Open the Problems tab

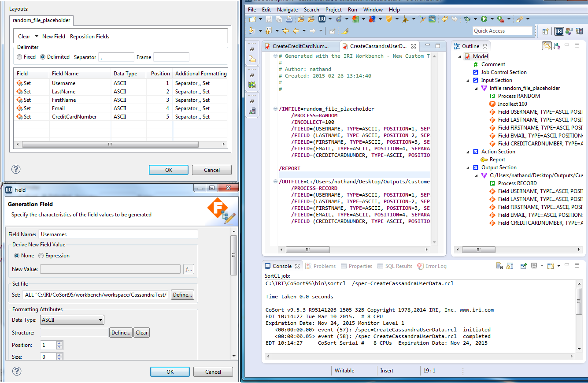[x=320, y=266]
